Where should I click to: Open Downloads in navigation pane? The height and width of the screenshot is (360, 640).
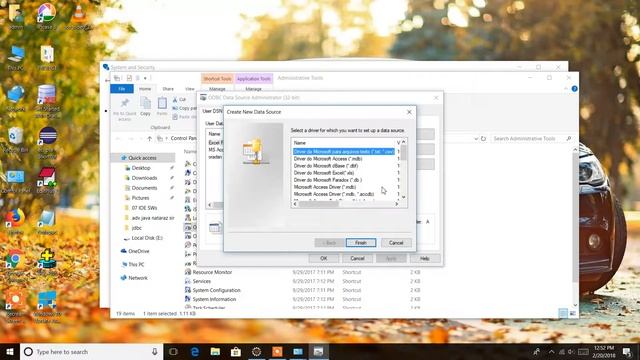144,178
